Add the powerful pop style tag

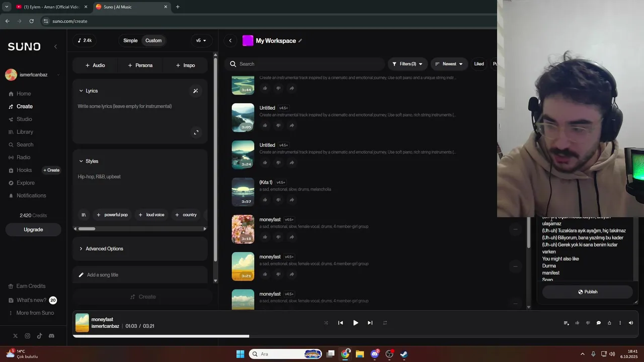[x=112, y=215]
